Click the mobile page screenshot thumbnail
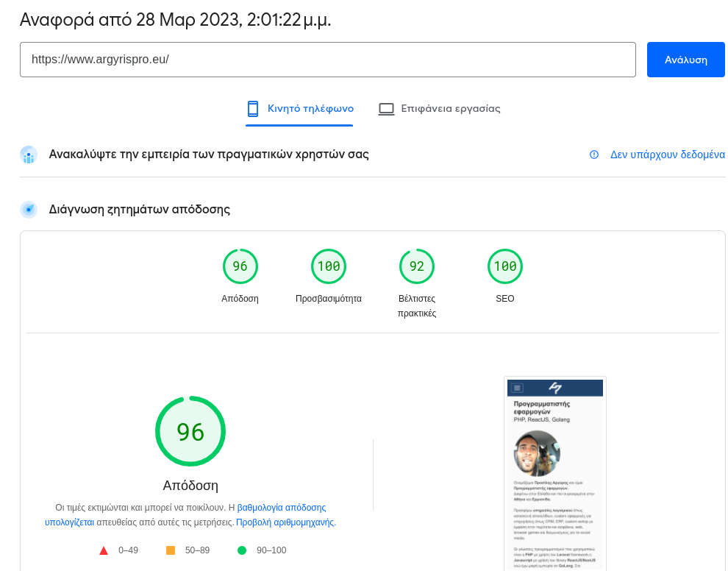The image size is (728, 571). (554, 474)
